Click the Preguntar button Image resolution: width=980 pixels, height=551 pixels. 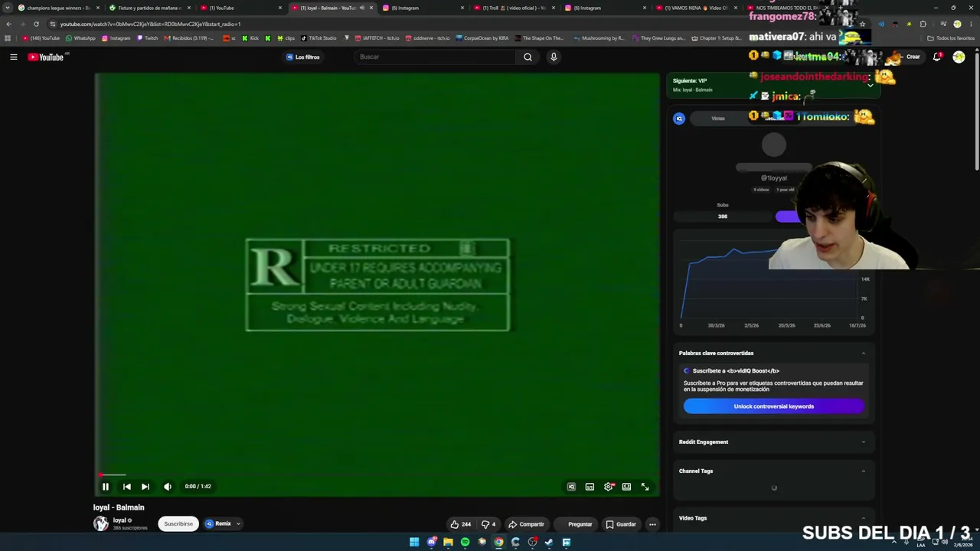pyautogui.click(x=576, y=524)
